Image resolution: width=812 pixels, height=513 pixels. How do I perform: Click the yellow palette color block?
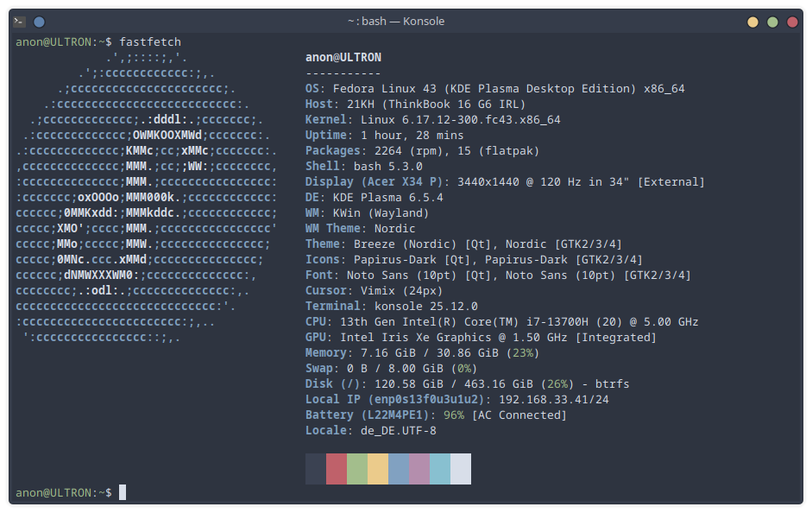click(377, 469)
